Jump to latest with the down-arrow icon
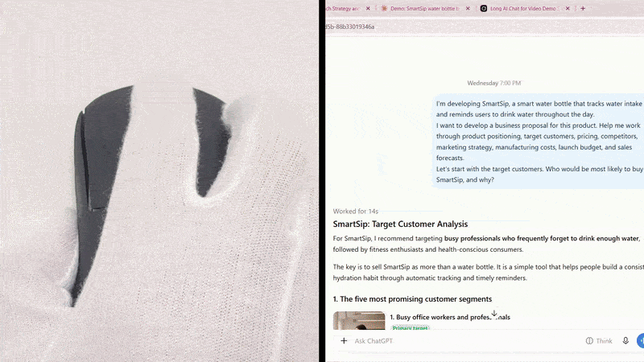This screenshot has width=644, height=362. coord(494,313)
